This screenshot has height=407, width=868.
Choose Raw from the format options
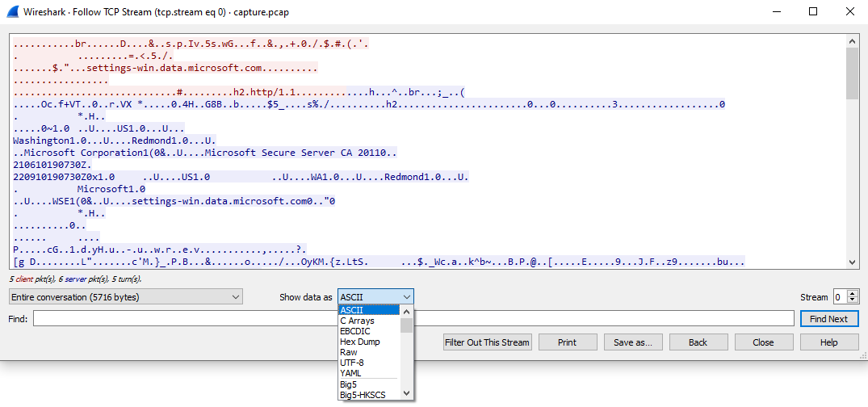[x=369, y=352]
